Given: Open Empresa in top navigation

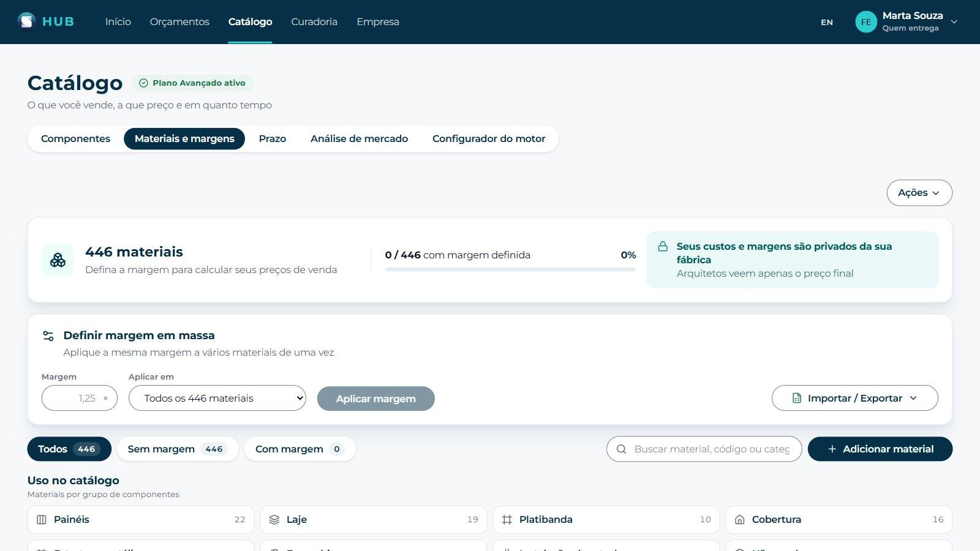Looking at the screenshot, I should click(378, 21).
